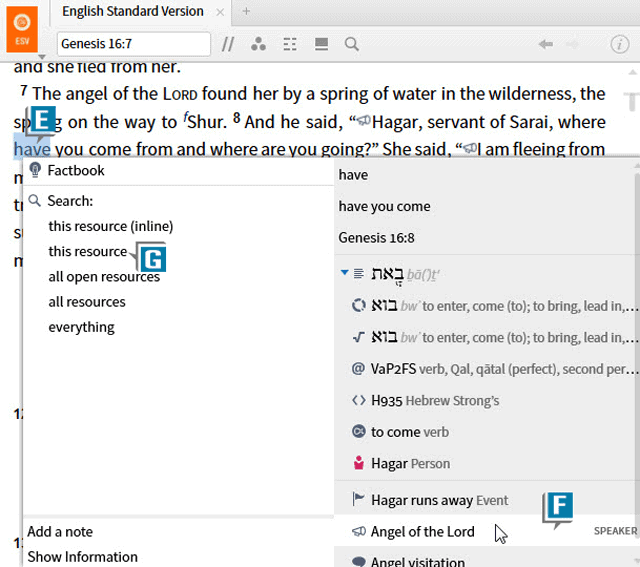
Task: Click Show Information
Action: (x=82, y=557)
